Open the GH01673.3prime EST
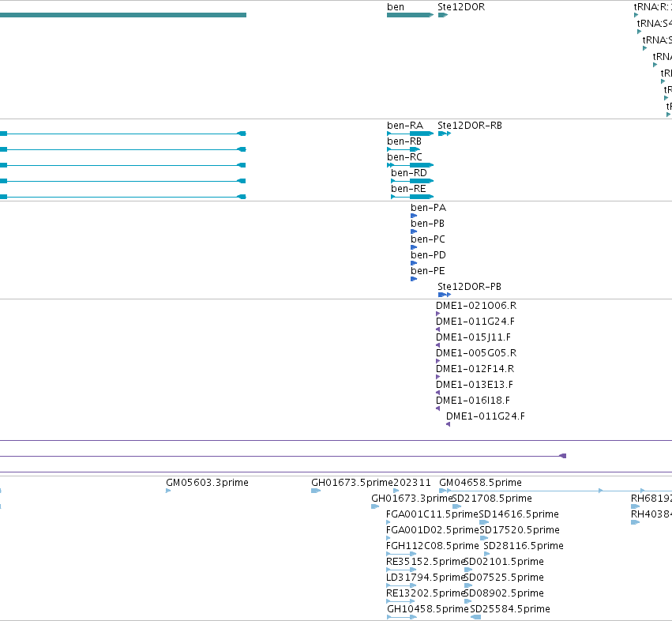Screen dimensions: 672x621 [375, 506]
